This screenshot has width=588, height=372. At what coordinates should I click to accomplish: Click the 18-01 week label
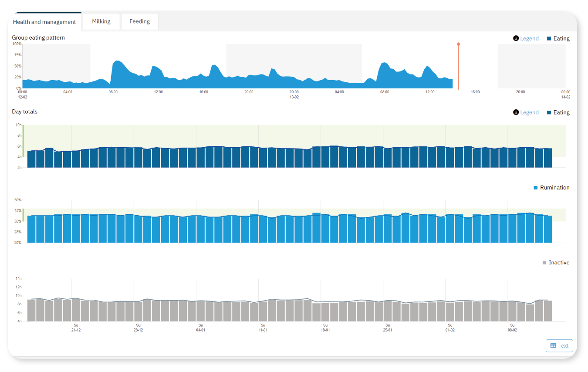click(325, 330)
